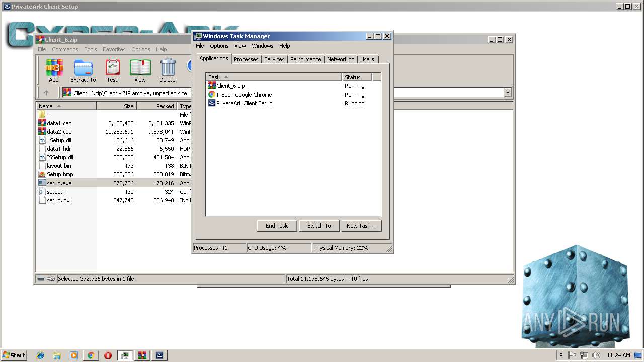The image size is (644, 362).
Task: Select the setup.ini file icon
Action: pos(42,192)
